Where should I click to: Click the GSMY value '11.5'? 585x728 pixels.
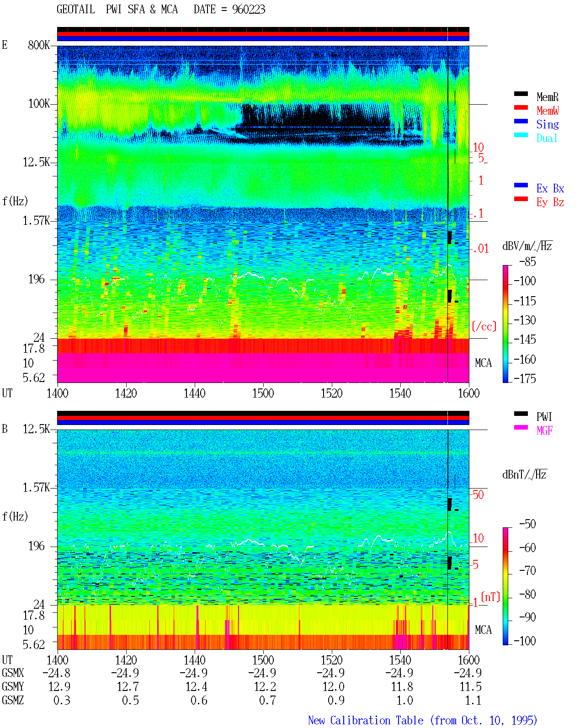(x=471, y=687)
